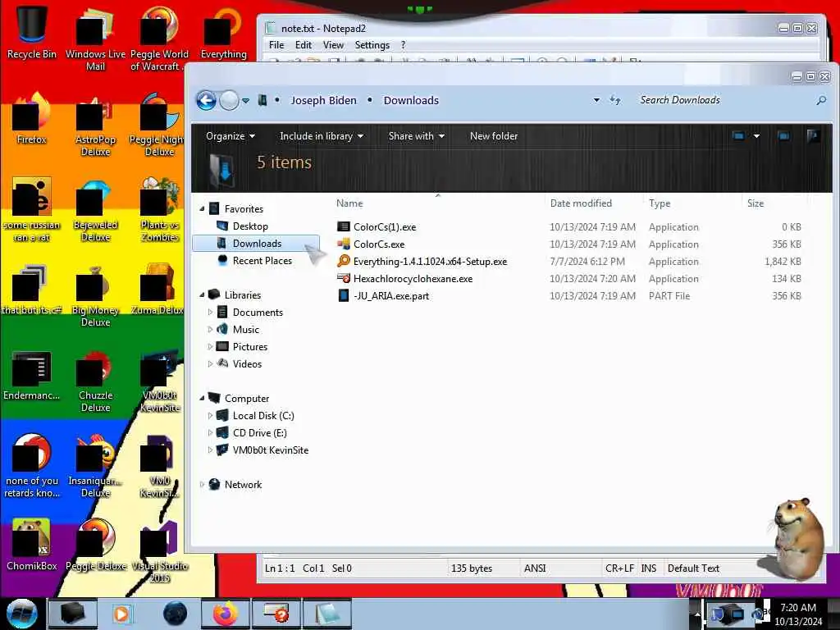Click Default Text scheme in status bar
The height and width of the screenshot is (630, 840).
tap(693, 568)
